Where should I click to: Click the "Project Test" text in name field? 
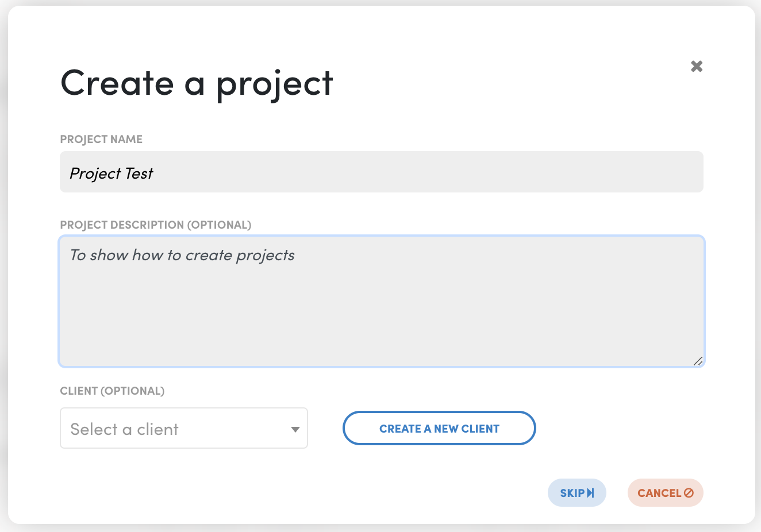[112, 174]
